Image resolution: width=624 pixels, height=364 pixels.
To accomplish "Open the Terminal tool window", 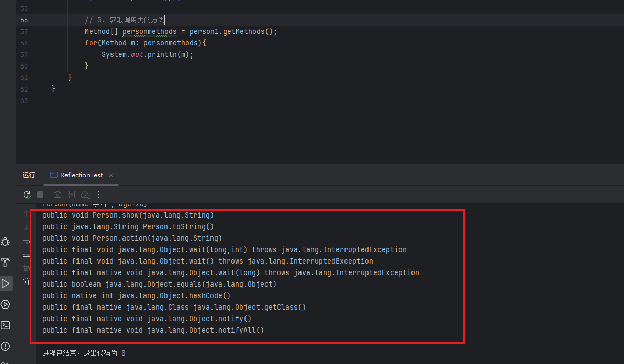I will pyautogui.click(x=5, y=325).
